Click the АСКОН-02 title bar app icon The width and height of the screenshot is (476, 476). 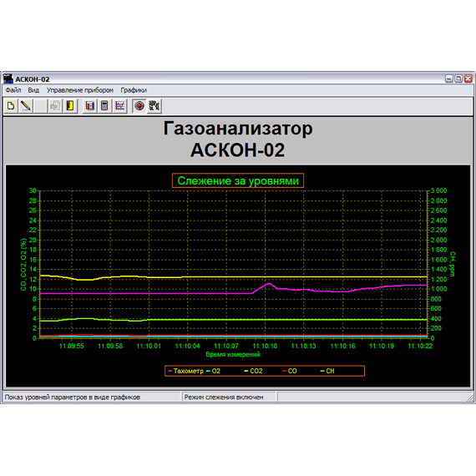click(x=8, y=78)
